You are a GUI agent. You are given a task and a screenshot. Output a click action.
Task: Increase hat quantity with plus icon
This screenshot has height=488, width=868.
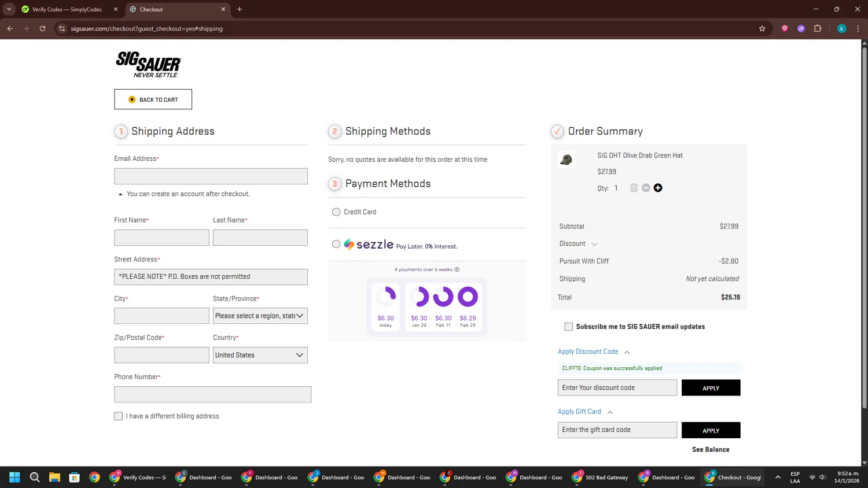(x=658, y=188)
